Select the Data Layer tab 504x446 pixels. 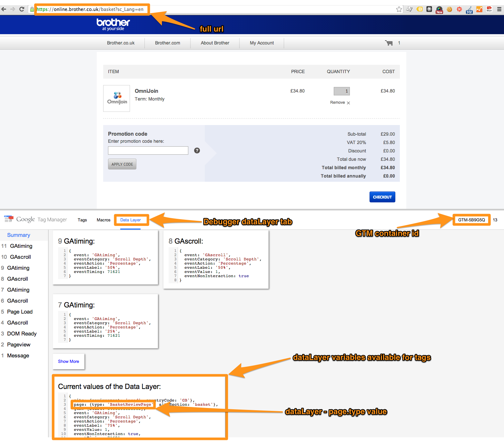tap(131, 220)
